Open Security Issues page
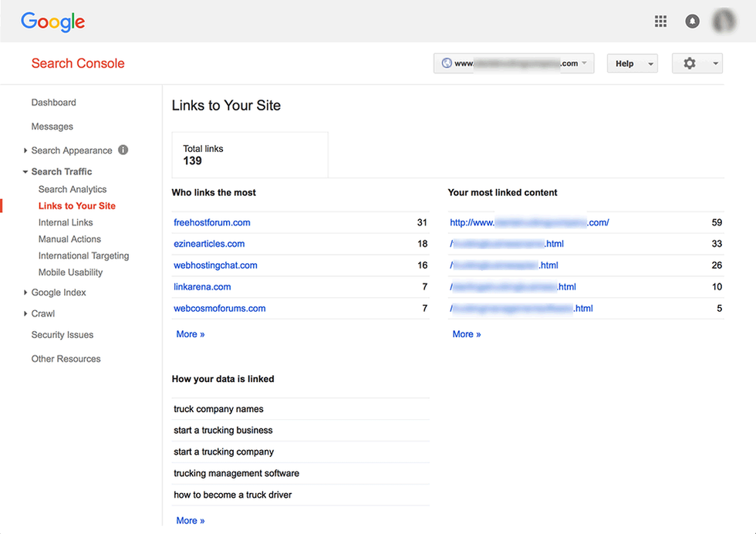This screenshot has width=756, height=534. (62, 335)
